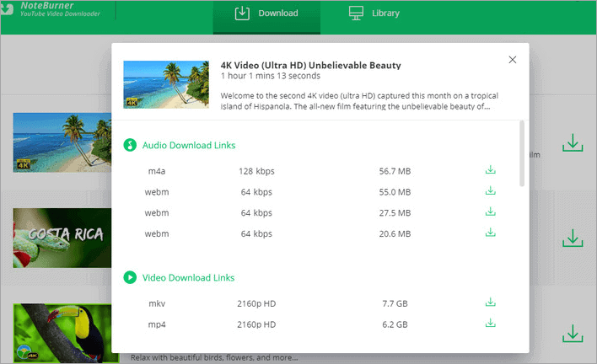Image resolution: width=597 pixels, height=364 pixels.
Task: Click the '56.7 MB' size value
Action: 395,171
